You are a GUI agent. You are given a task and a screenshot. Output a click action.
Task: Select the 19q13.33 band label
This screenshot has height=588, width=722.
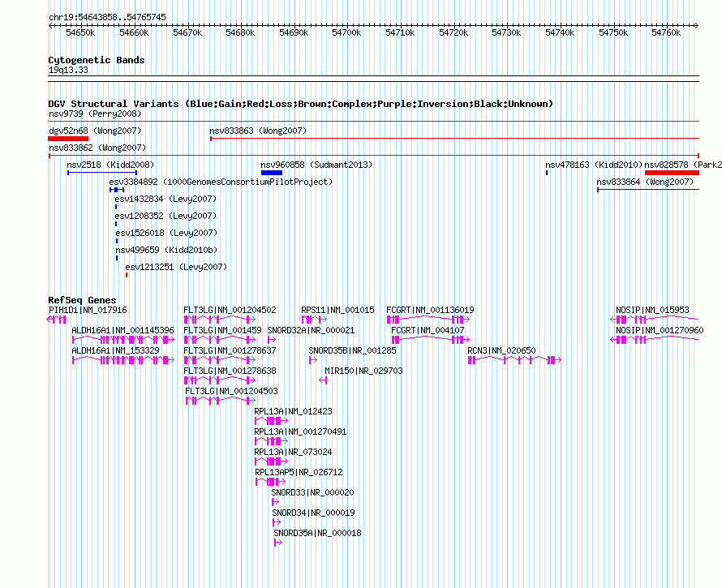coord(68,70)
